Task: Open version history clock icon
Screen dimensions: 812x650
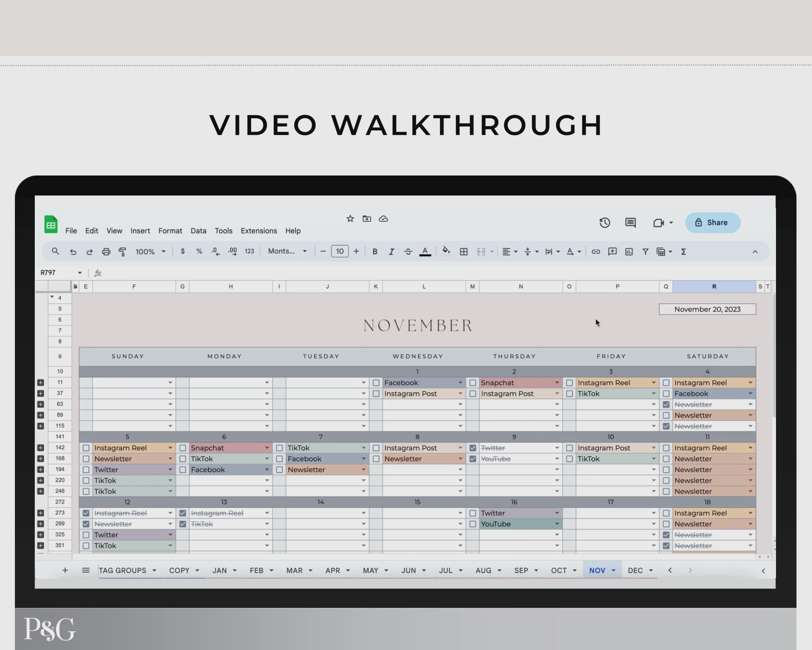Action: (x=604, y=223)
